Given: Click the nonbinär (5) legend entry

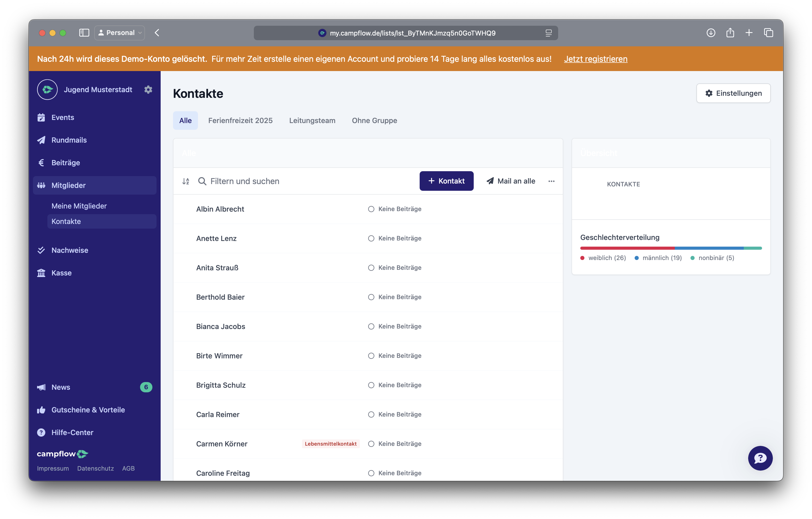Looking at the screenshot, I should tap(712, 258).
